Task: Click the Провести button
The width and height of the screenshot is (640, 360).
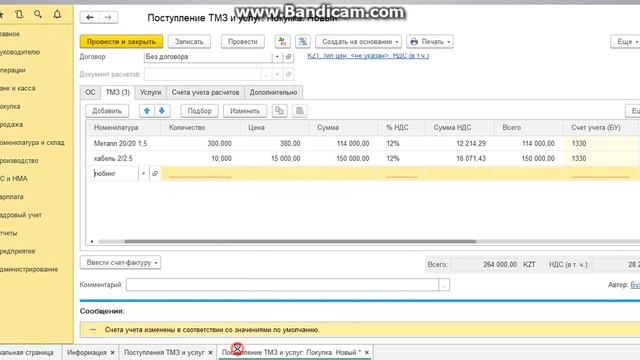Action: coord(242,42)
